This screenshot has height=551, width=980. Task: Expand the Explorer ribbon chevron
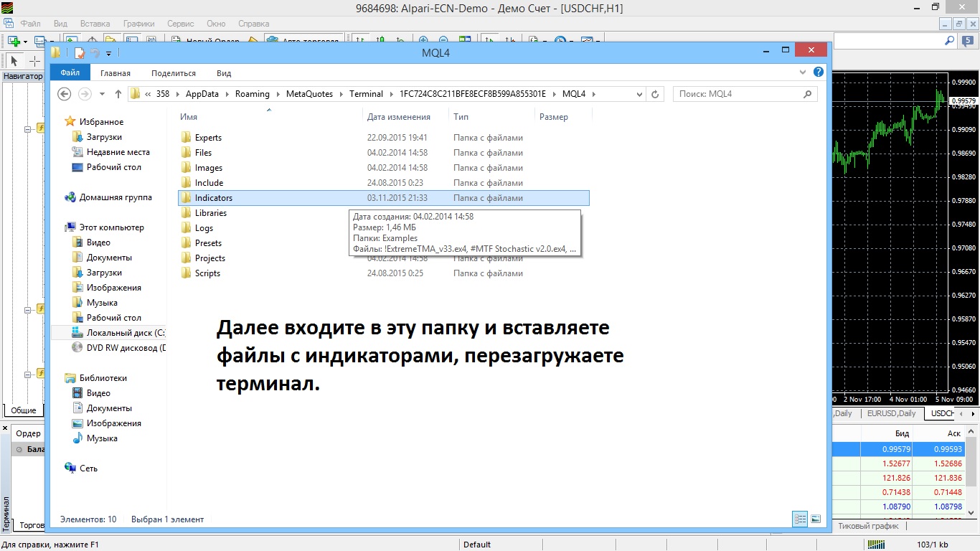[x=803, y=72]
